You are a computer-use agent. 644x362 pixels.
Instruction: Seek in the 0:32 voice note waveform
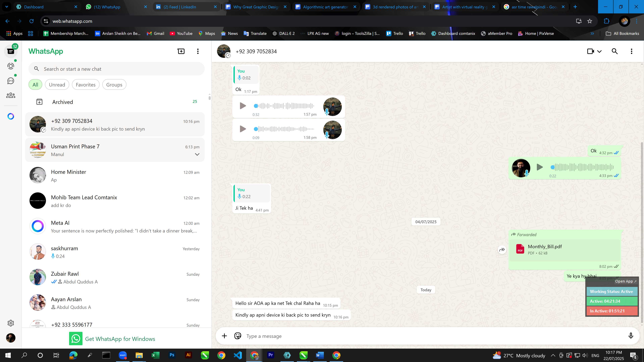284,106
